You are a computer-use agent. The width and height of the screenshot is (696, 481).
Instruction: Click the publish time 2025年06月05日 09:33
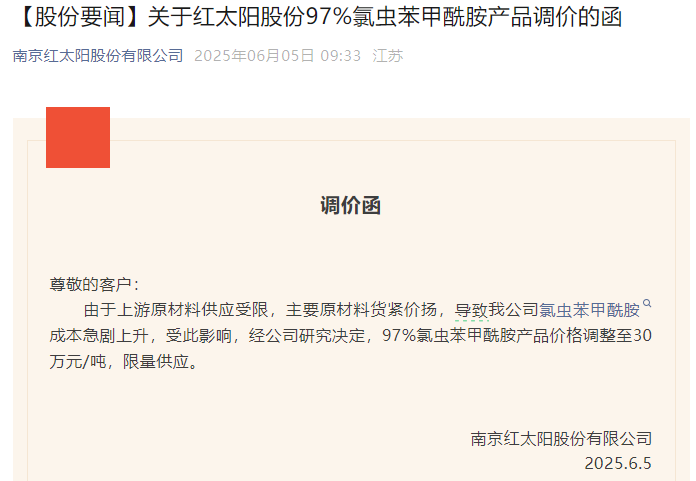pyautogui.click(x=277, y=56)
